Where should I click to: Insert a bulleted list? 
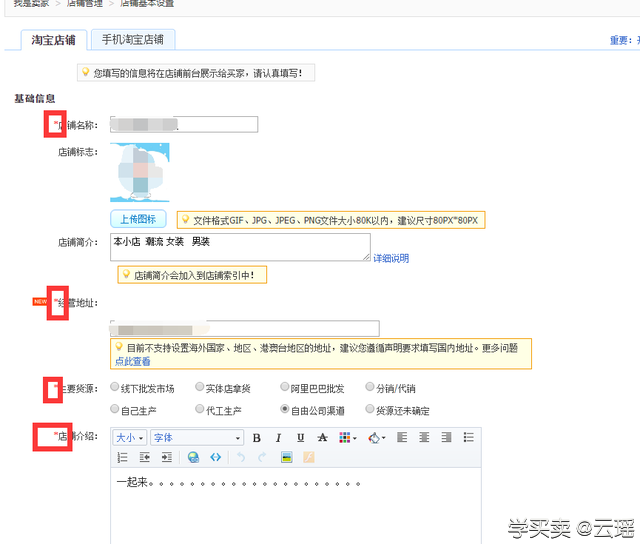point(469,438)
